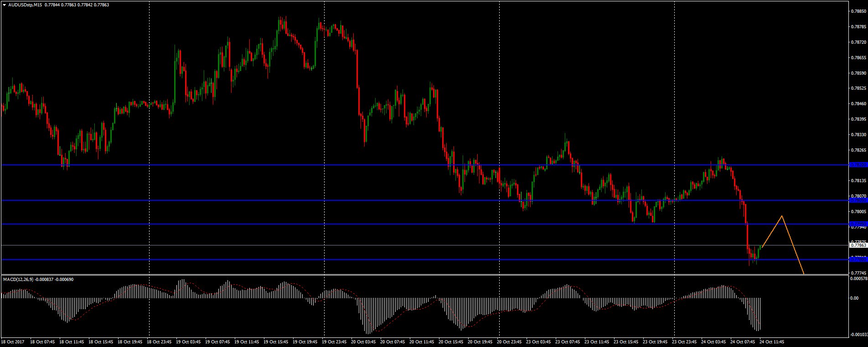This screenshot has height=347, width=868.
Task: Click the 20 Oct 03:45 time label
Action: pos(363,342)
